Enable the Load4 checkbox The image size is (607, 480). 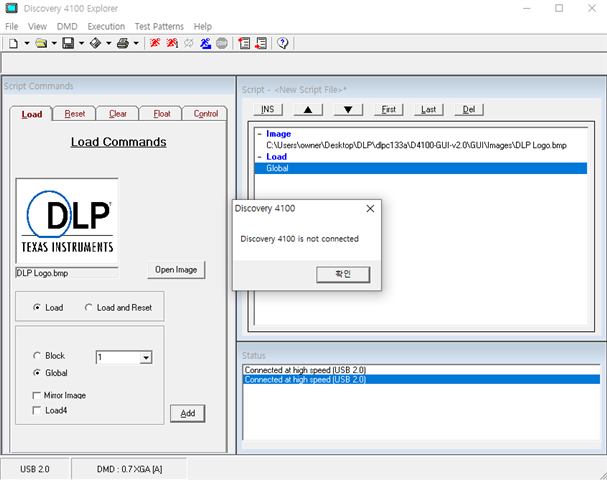click(37, 410)
